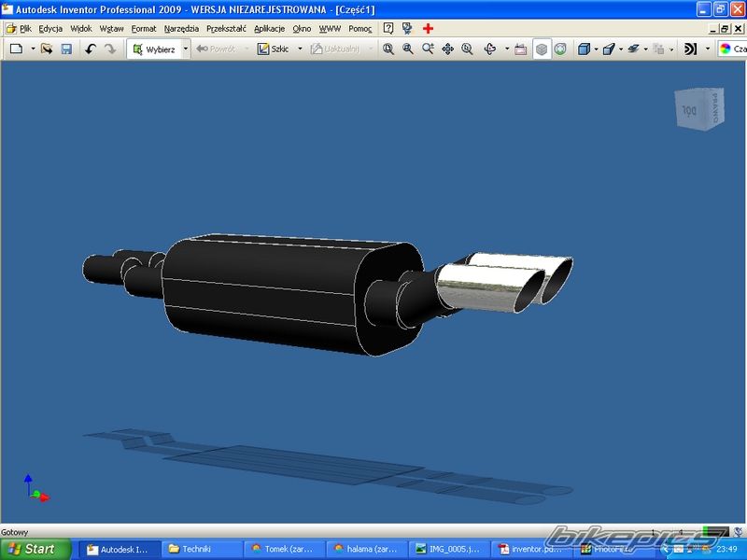
Task: Click the Szkic sketch button
Action: 274,49
